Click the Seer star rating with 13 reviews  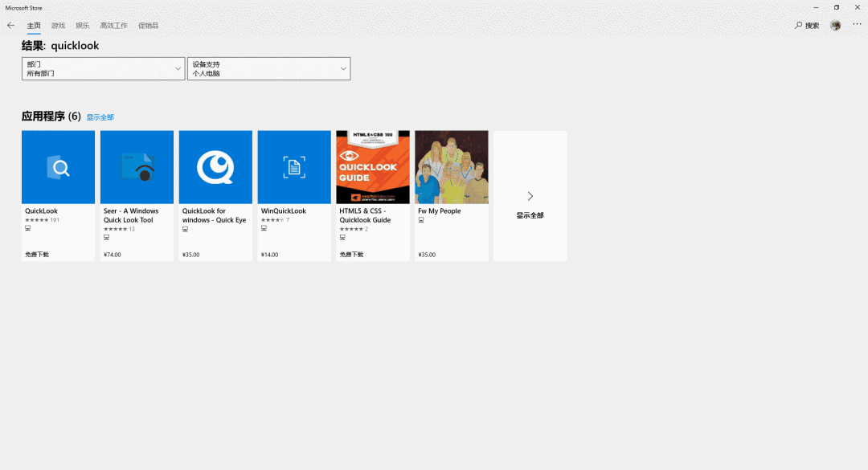pos(119,229)
